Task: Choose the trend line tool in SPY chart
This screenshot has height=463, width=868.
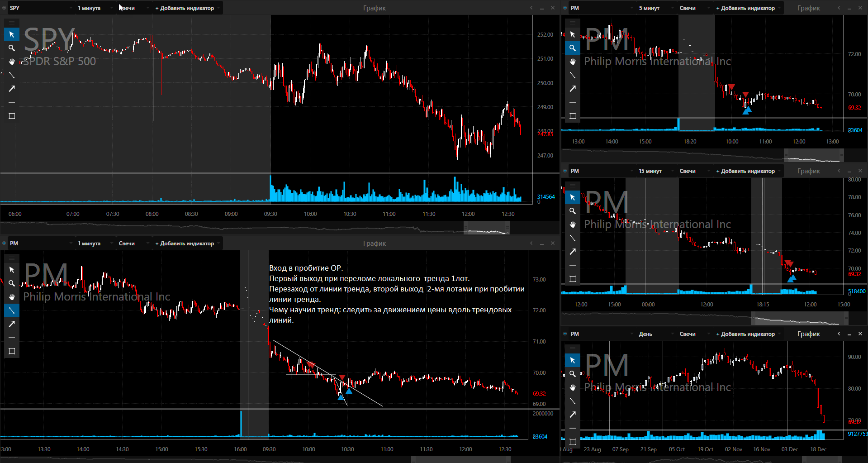Action: click(x=12, y=75)
